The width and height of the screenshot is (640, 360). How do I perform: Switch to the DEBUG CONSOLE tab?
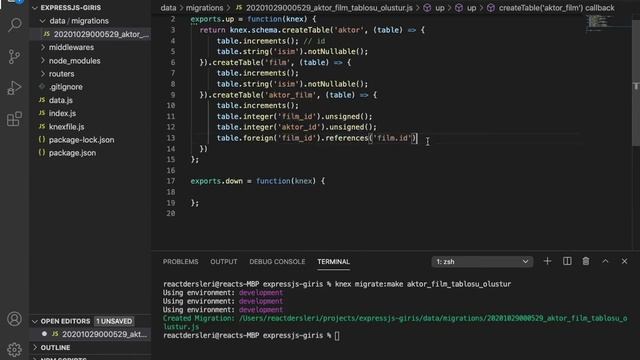tap(277, 262)
